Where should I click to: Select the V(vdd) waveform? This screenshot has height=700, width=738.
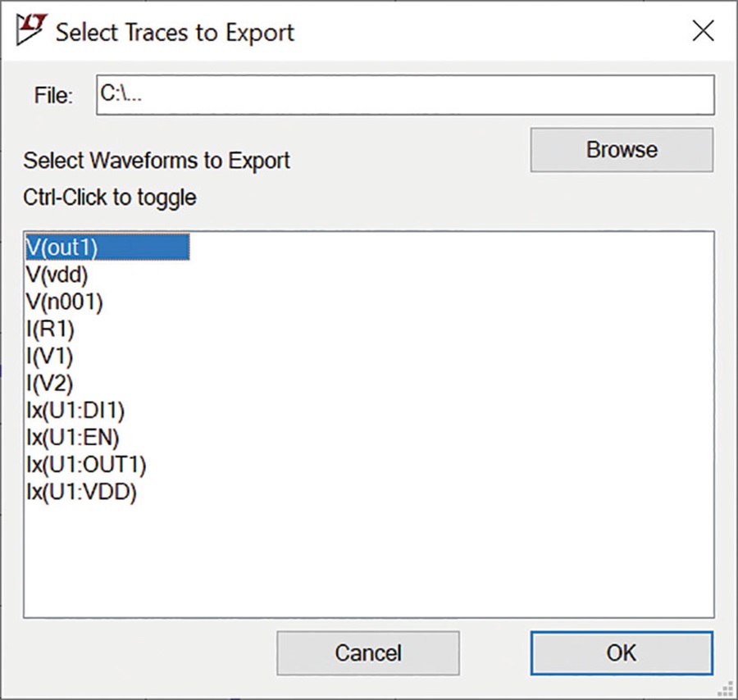point(57,275)
